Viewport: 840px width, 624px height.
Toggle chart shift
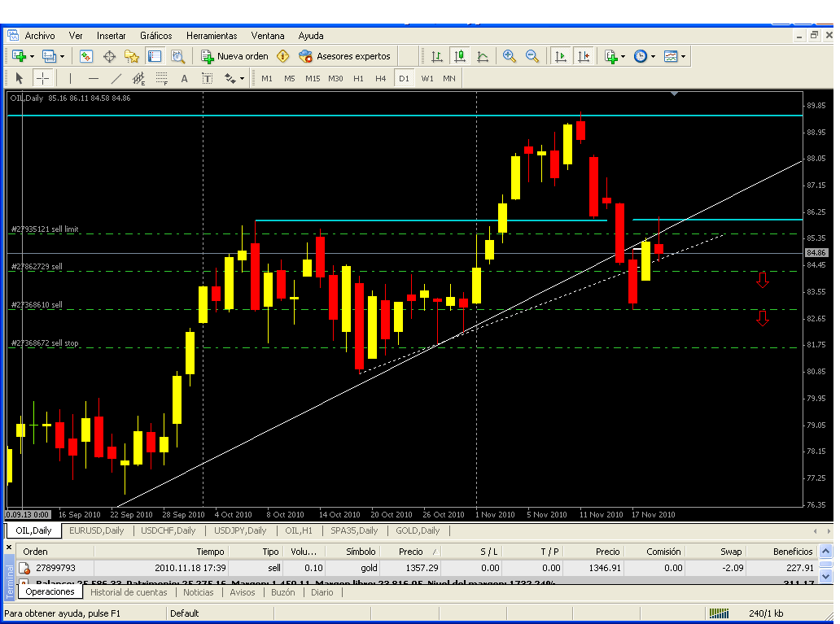point(584,56)
